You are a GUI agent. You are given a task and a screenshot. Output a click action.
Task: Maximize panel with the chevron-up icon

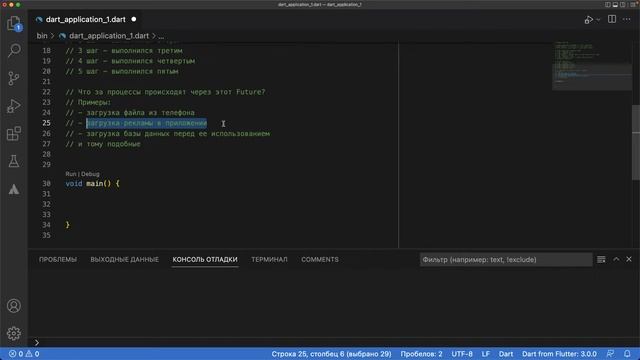coord(616,259)
